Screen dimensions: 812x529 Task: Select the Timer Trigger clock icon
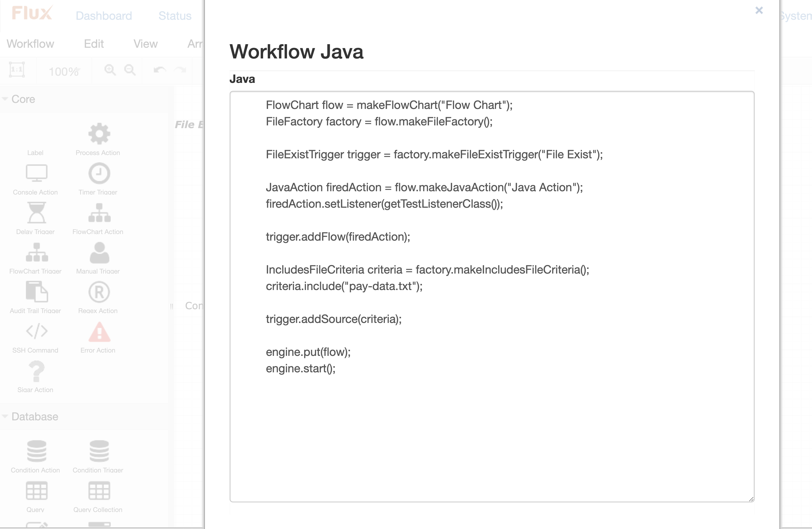99,173
